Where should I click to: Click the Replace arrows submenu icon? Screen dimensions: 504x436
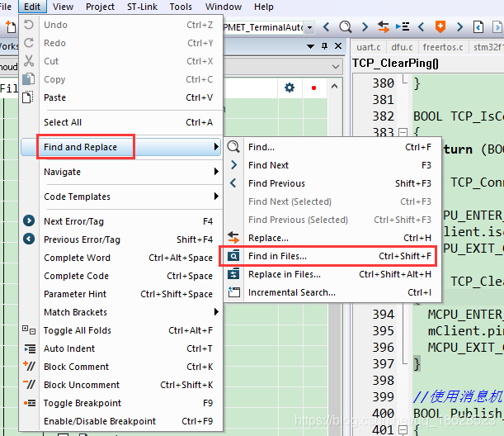(x=233, y=238)
